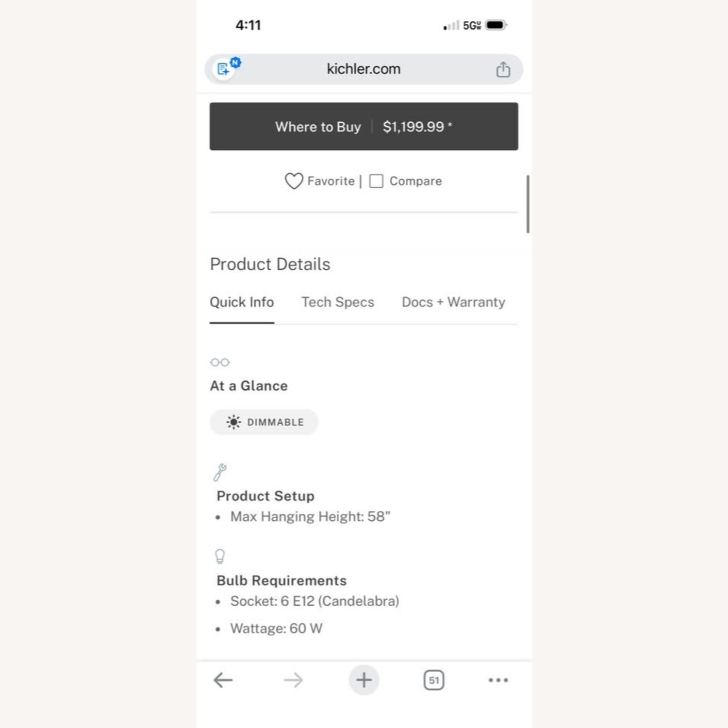The image size is (728, 728).
Task: Open the three-dot more menu
Action: coord(498,680)
